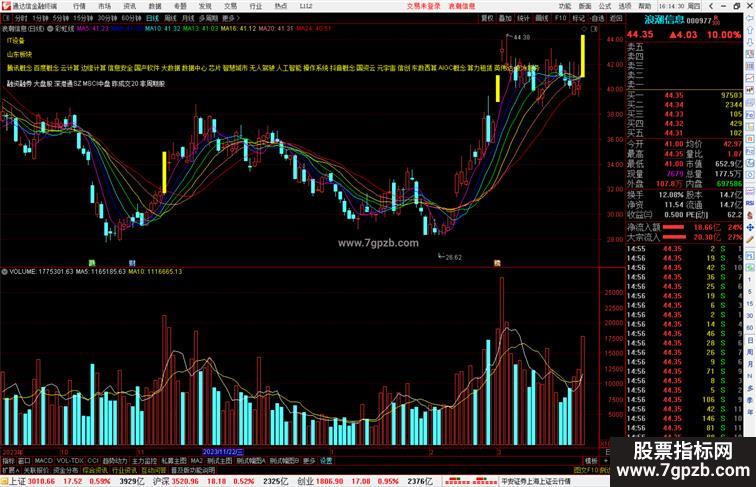The height and width of the screenshot is (487, 756).
Task: Click the orange info marker near March
Action: coord(497,263)
